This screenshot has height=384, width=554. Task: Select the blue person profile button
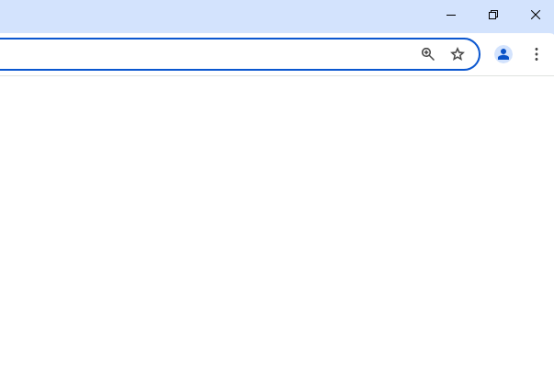point(503,54)
